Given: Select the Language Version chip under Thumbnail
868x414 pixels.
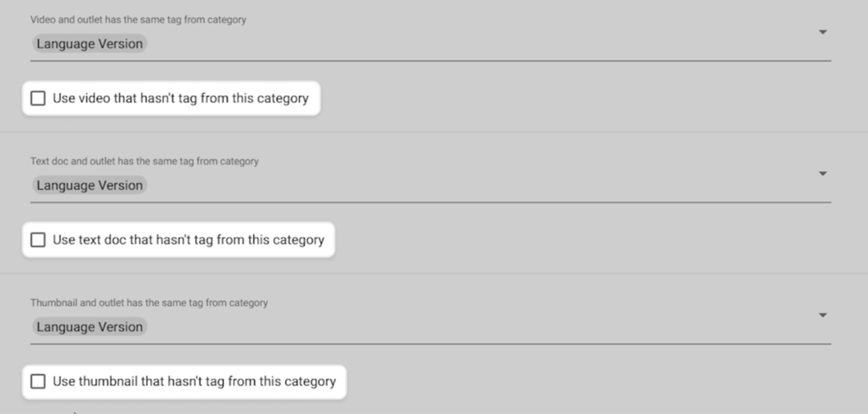Looking at the screenshot, I should click(89, 327).
